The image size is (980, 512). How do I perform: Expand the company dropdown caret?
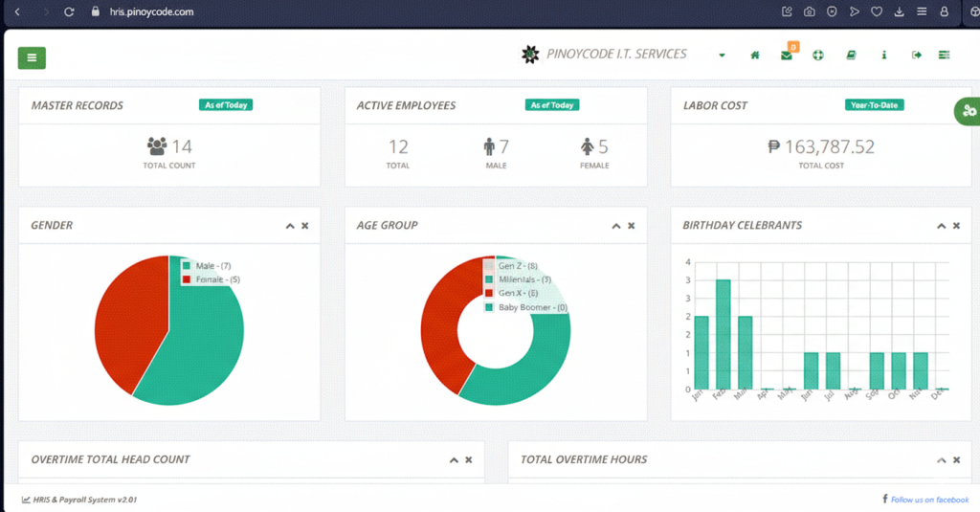tap(722, 56)
